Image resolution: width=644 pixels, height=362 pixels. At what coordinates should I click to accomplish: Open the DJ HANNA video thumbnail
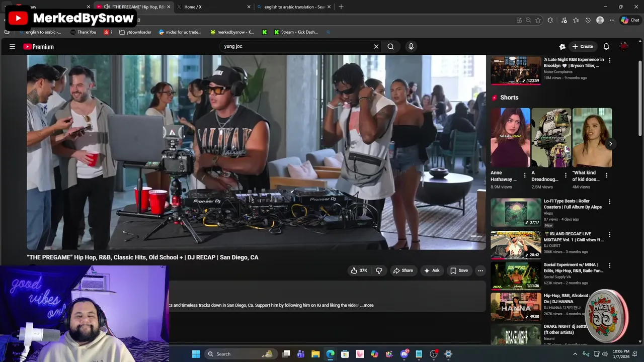(516, 306)
